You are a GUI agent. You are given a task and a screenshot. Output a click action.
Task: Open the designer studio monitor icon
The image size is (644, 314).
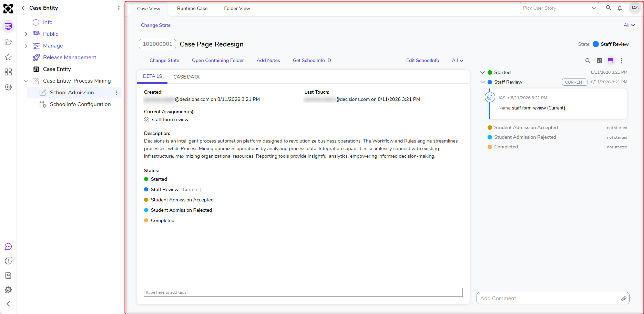click(8, 27)
